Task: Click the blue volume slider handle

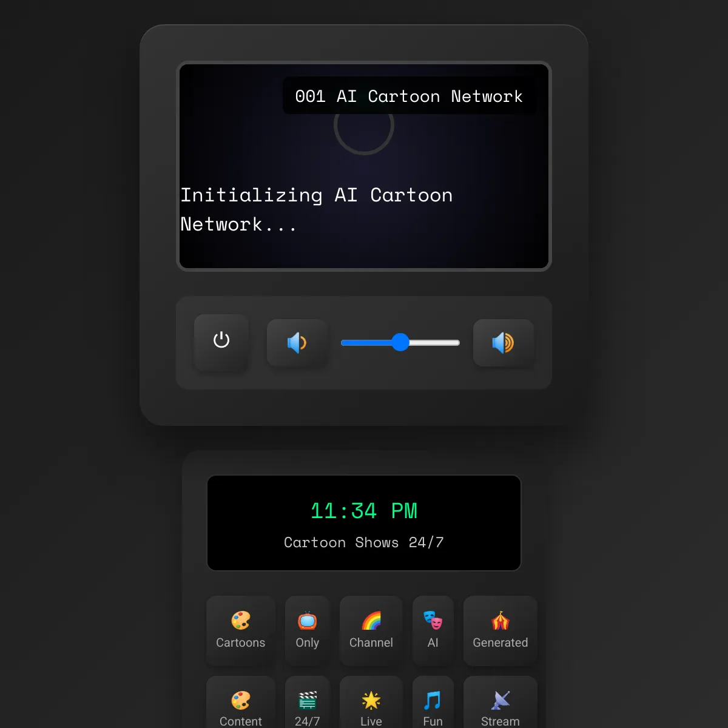Action: (x=400, y=342)
